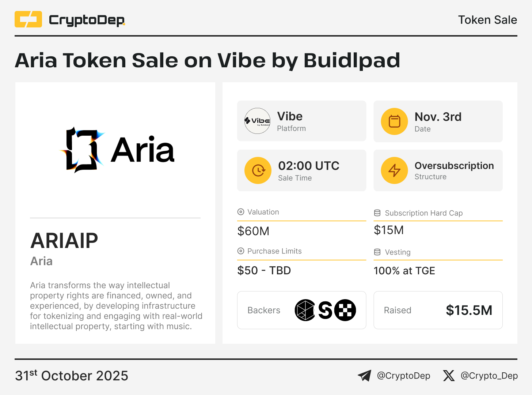Click the Subscription Hard Cap database icon
532x395 pixels.
[377, 213]
